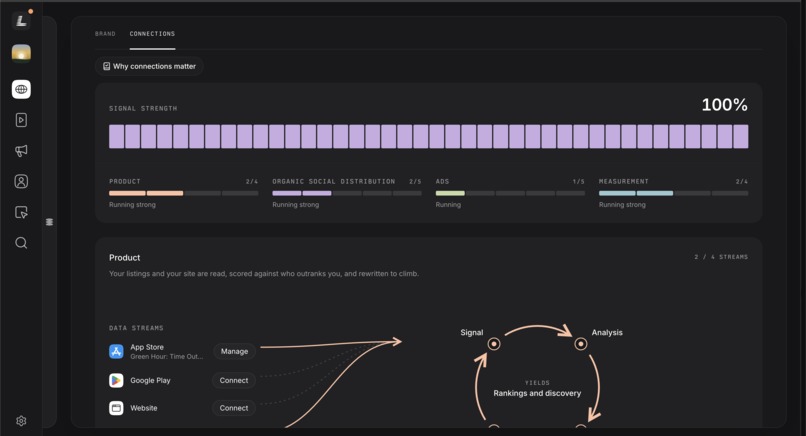Select the sunset workspace thumbnail
The height and width of the screenshot is (436, 806).
coord(21,53)
